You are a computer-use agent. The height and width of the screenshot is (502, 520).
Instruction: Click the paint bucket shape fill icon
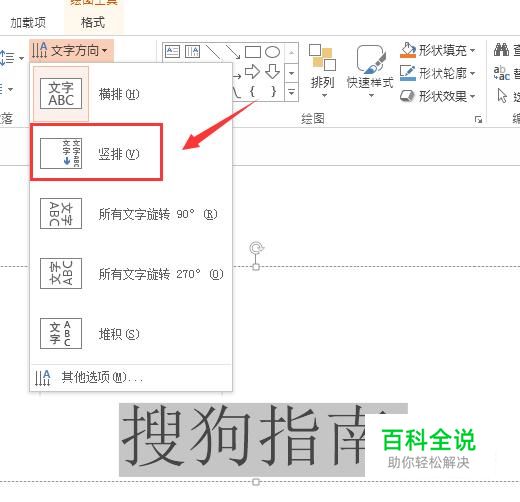click(408, 50)
